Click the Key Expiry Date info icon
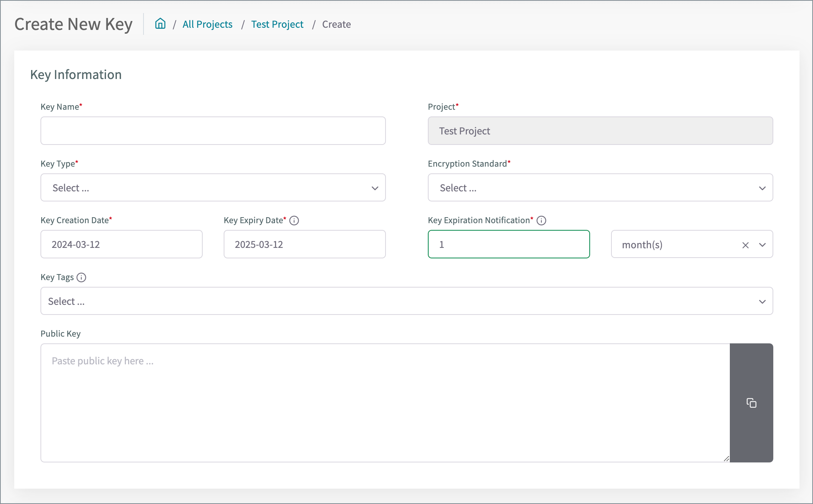 (x=294, y=221)
